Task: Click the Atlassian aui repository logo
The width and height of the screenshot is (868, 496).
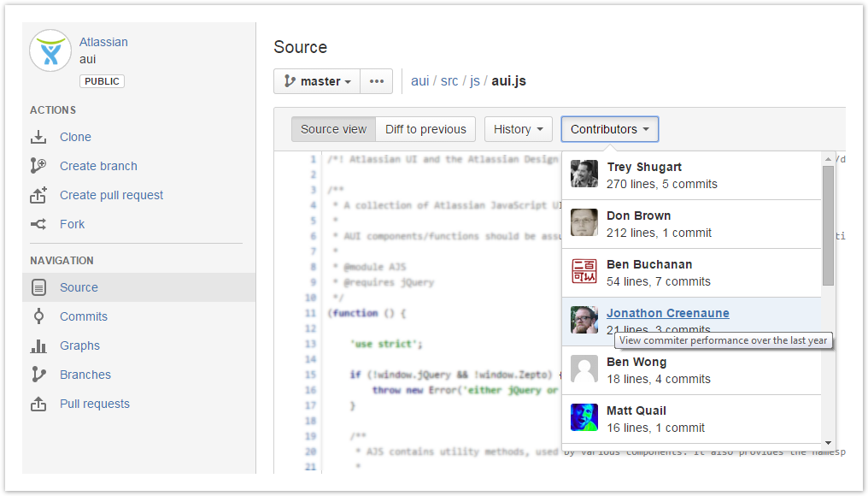Action: [50, 51]
